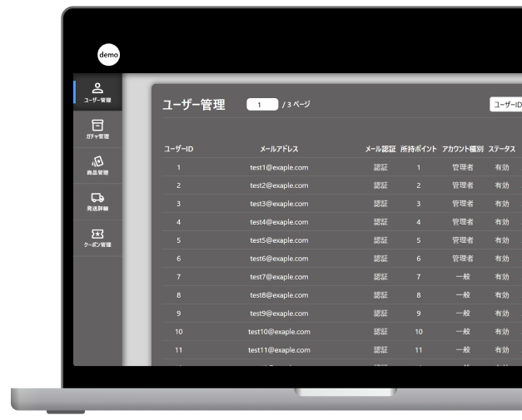Open ガチャ管理 in the sidebar
The width and height of the screenshot is (522, 420).
tap(97, 129)
